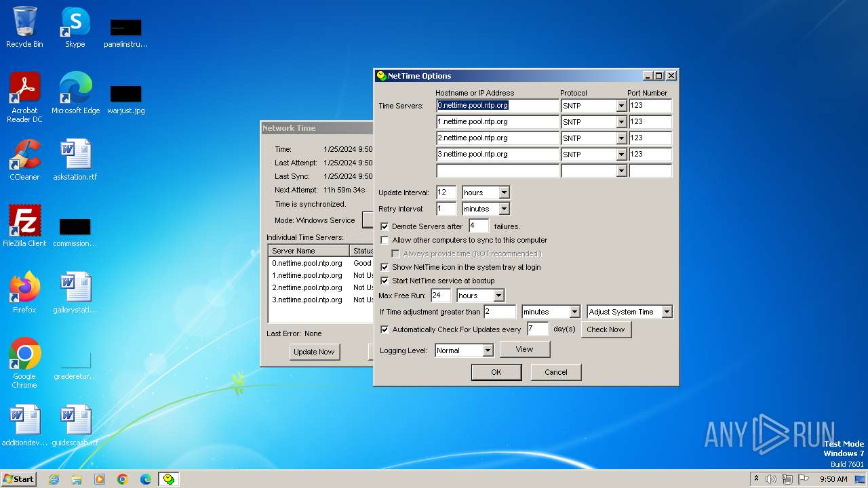Click Update Now in Network Time window
Image resolution: width=868 pixels, height=488 pixels.
point(314,352)
